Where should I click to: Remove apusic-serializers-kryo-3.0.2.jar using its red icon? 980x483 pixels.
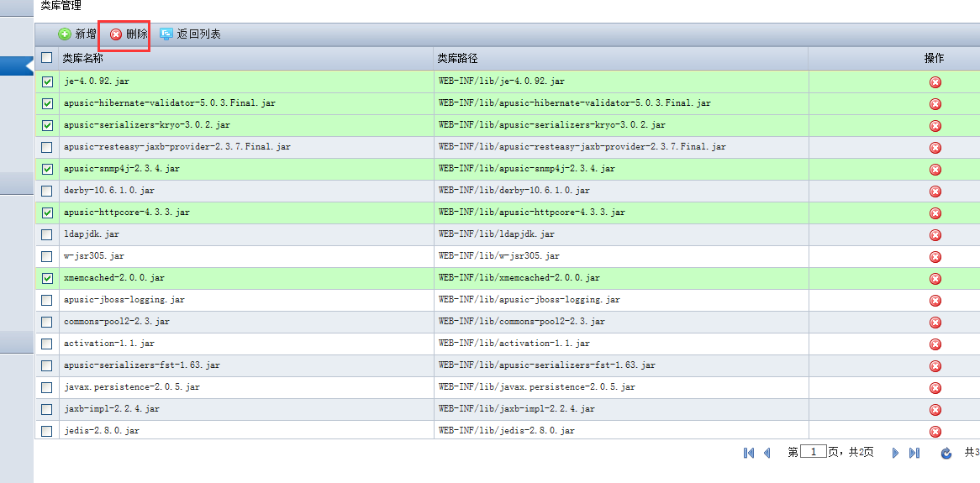[935, 126]
